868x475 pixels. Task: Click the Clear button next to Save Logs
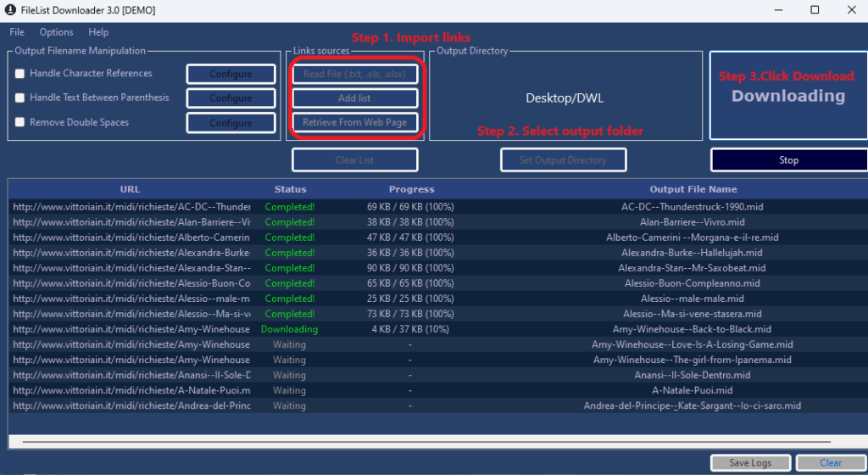[831, 463]
